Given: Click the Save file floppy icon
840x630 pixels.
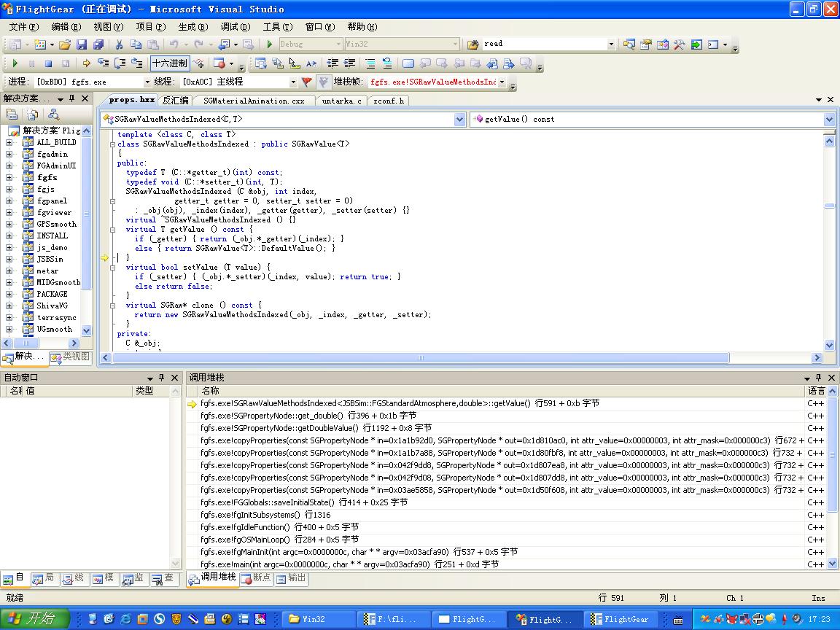Looking at the screenshot, I should (x=82, y=44).
